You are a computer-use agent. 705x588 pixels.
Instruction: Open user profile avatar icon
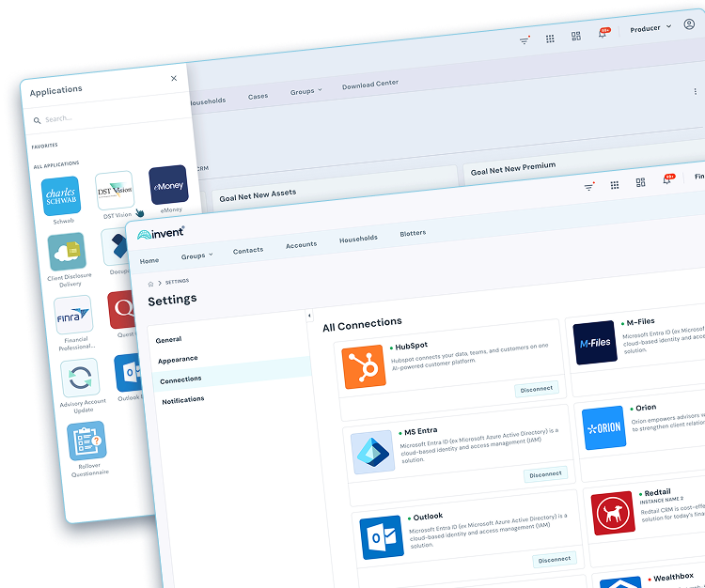[689, 25]
